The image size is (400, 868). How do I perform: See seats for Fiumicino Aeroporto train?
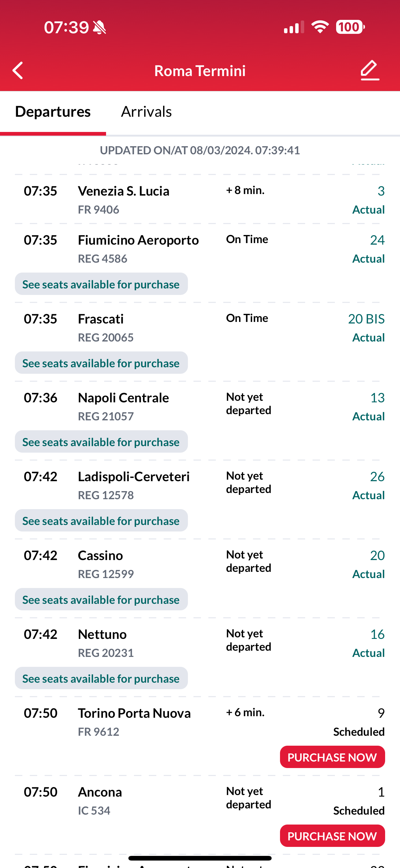coord(101,284)
